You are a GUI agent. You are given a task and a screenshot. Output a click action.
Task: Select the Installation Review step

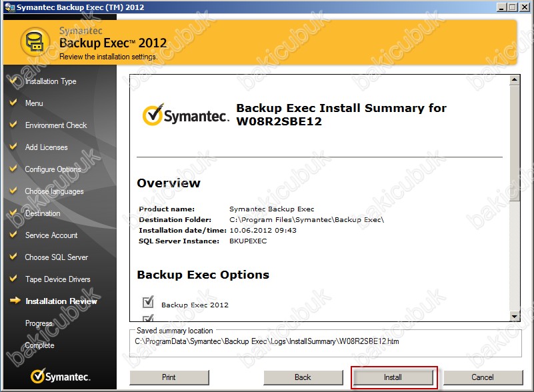click(x=61, y=301)
